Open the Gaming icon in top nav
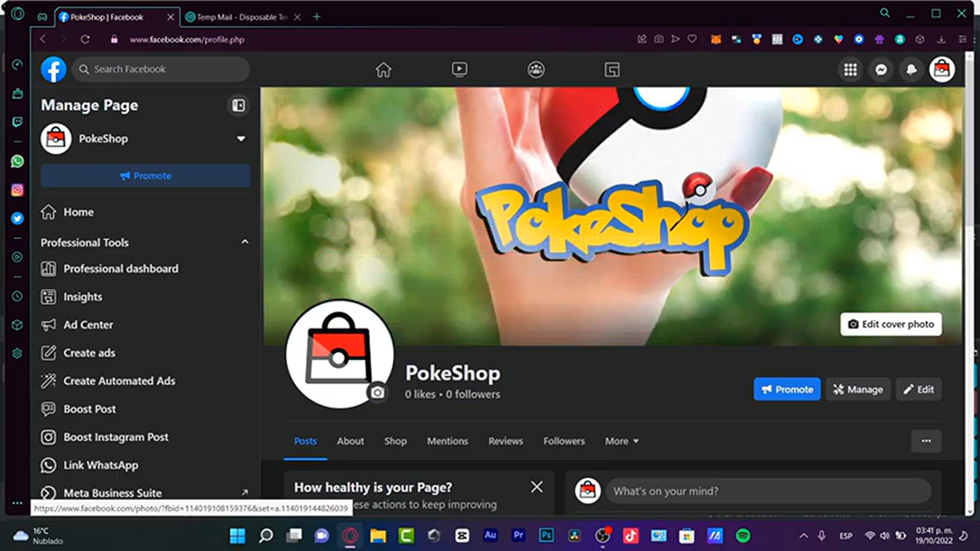 [612, 69]
